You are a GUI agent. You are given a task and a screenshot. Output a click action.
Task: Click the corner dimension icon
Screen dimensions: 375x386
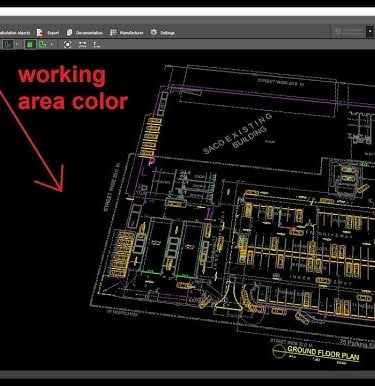click(x=97, y=44)
